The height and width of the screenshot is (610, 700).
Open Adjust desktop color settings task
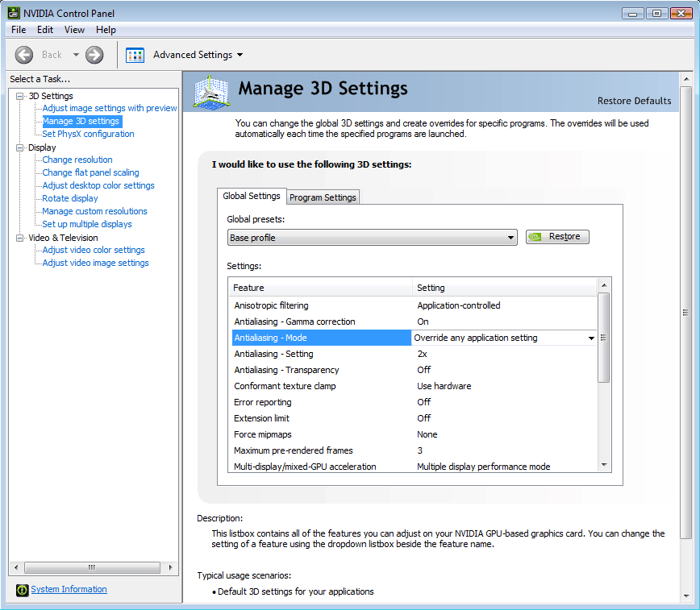pos(98,185)
